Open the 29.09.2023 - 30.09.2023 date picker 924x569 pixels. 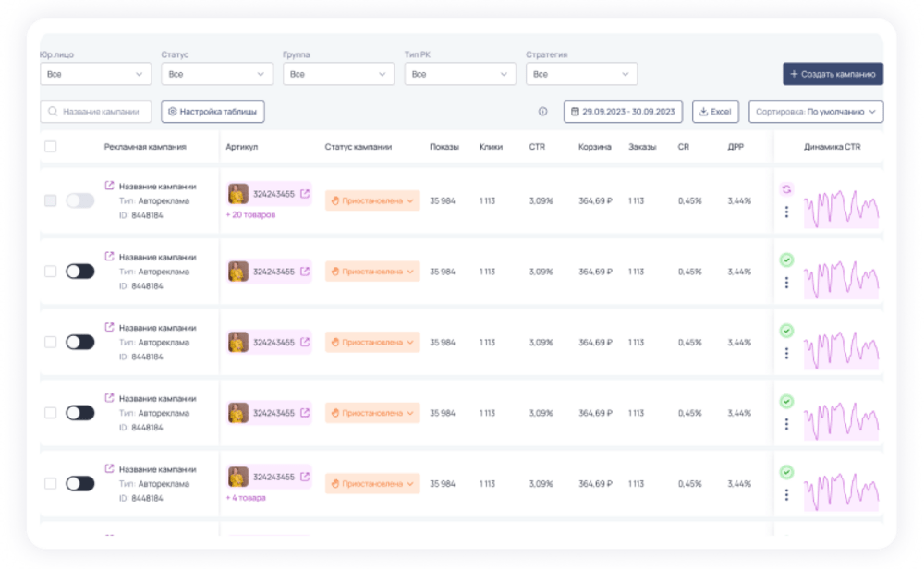pyautogui.click(x=623, y=112)
